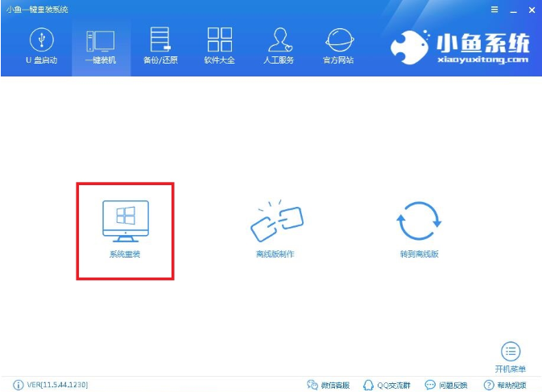Click the version info icon beside VER
The image size is (542, 392).
pyautogui.click(x=18, y=386)
